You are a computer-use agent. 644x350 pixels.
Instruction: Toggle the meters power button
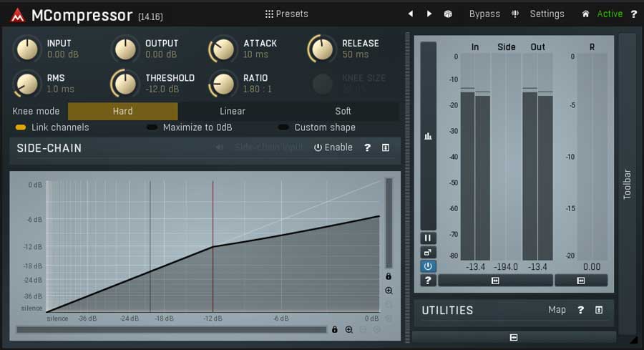tap(428, 266)
